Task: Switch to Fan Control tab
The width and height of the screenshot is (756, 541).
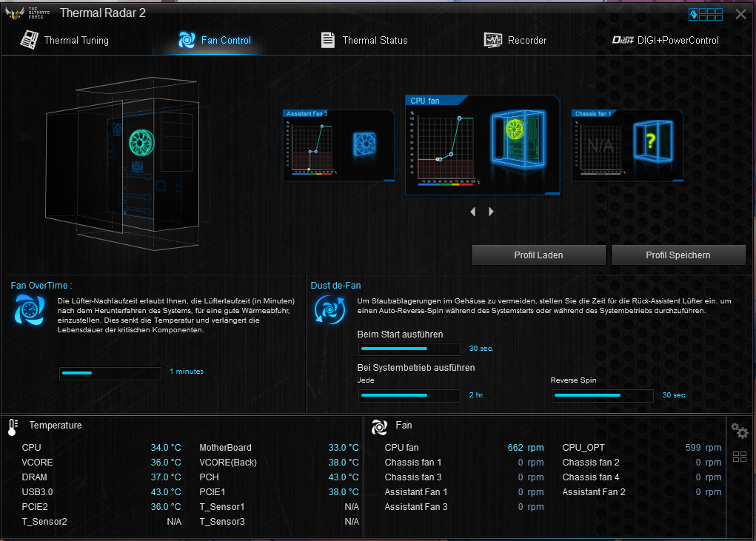Action: 215,40
